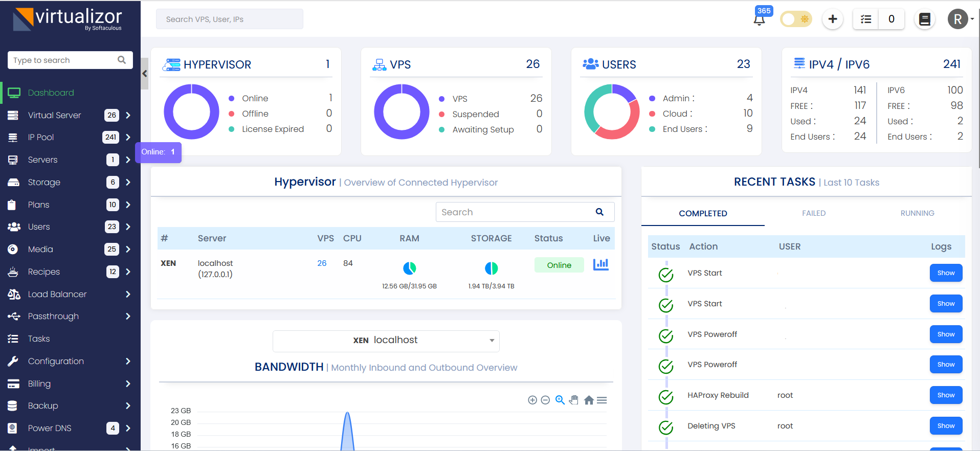Show logs for Deleting VPS task
Viewport: 980px width, 451px height.
click(946, 426)
